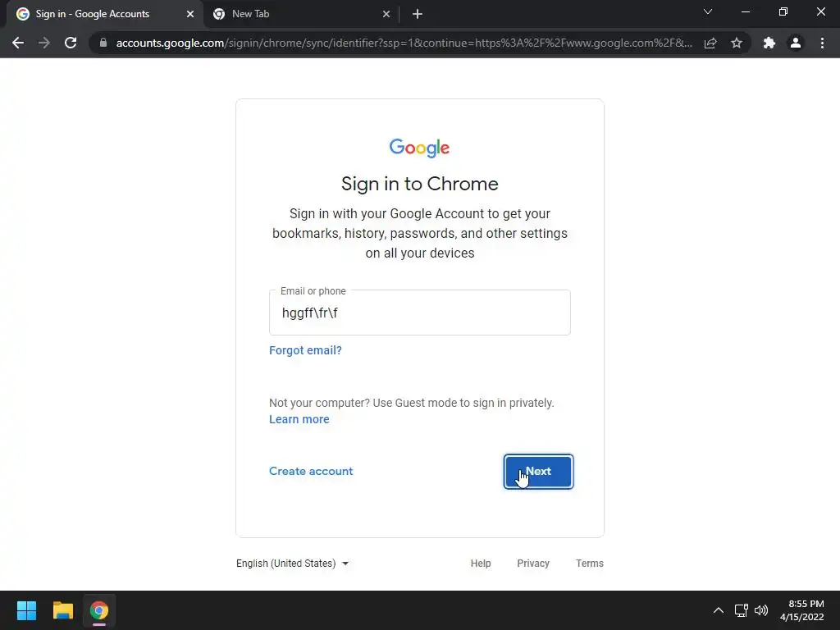Screen dimensions: 840x630
Task: Click the Google logo
Action: point(419,148)
